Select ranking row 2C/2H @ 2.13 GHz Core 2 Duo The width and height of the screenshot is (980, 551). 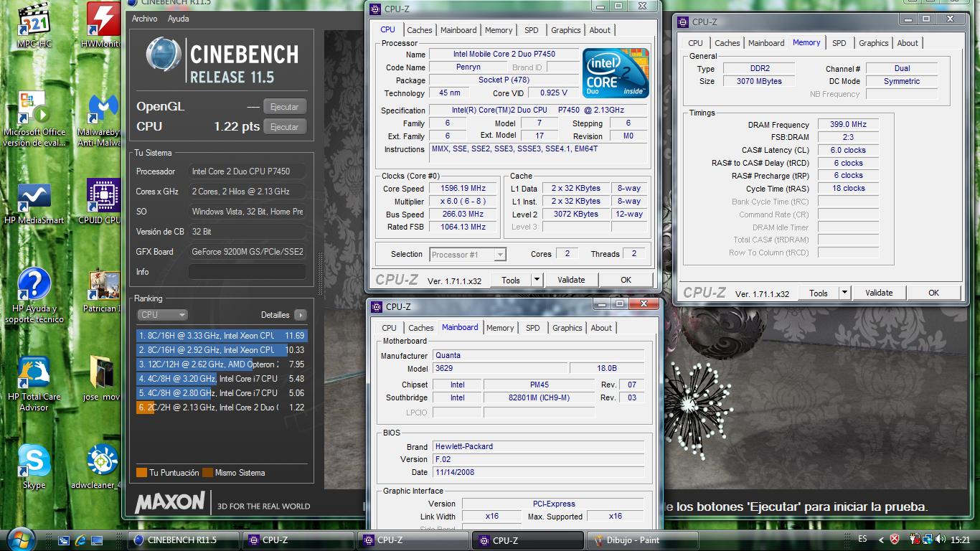click(222, 408)
